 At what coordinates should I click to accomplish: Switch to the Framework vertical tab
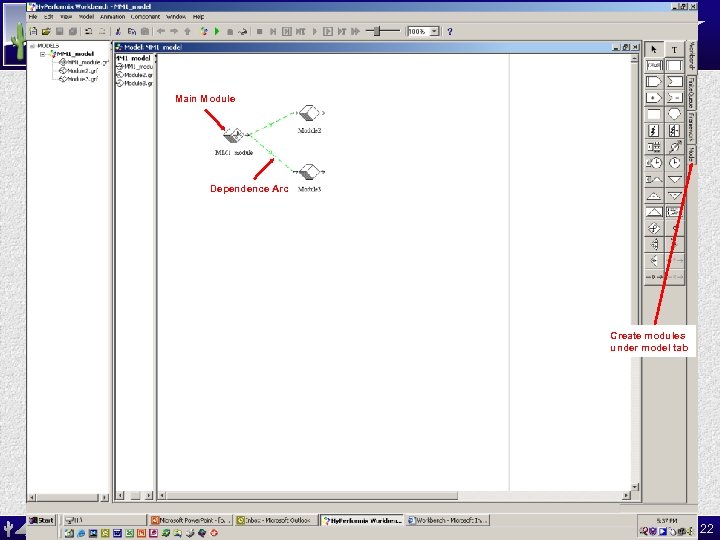click(692, 127)
